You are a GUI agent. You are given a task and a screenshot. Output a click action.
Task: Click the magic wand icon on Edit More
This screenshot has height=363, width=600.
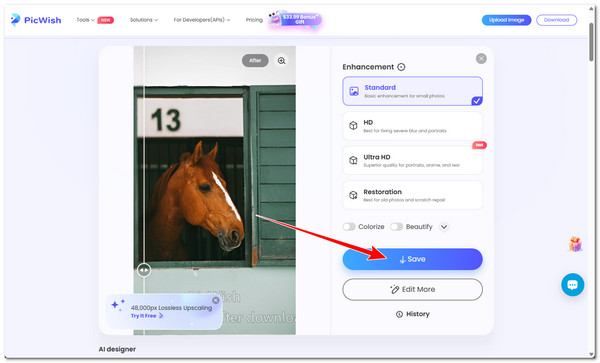(x=395, y=290)
